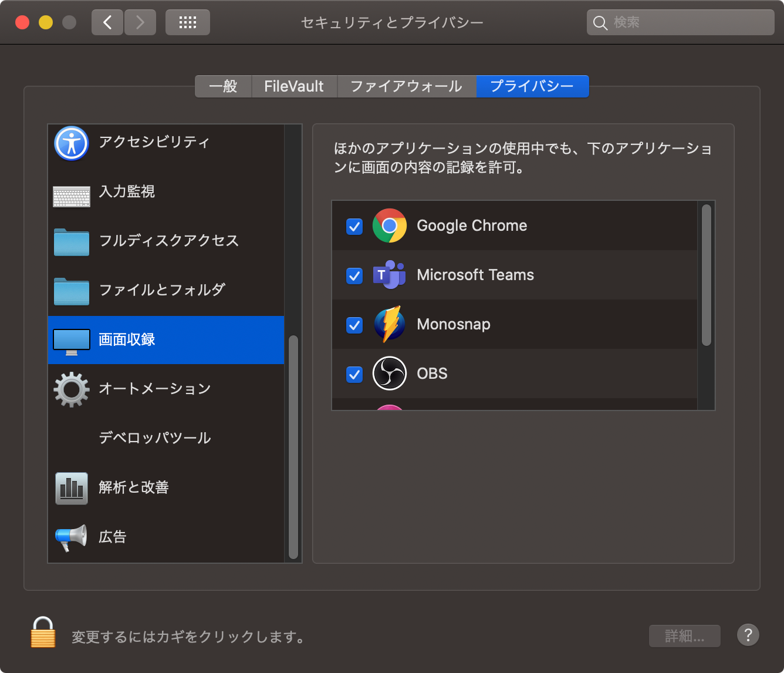Click the Monosnap name text
The height and width of the screenshot is (673, 784).
tap(454, 324)
